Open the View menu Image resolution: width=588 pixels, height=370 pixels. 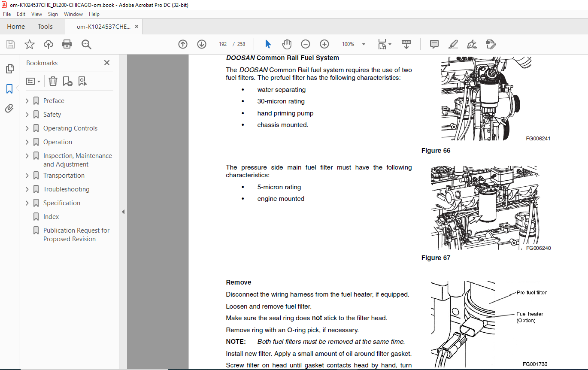[36, 14]
